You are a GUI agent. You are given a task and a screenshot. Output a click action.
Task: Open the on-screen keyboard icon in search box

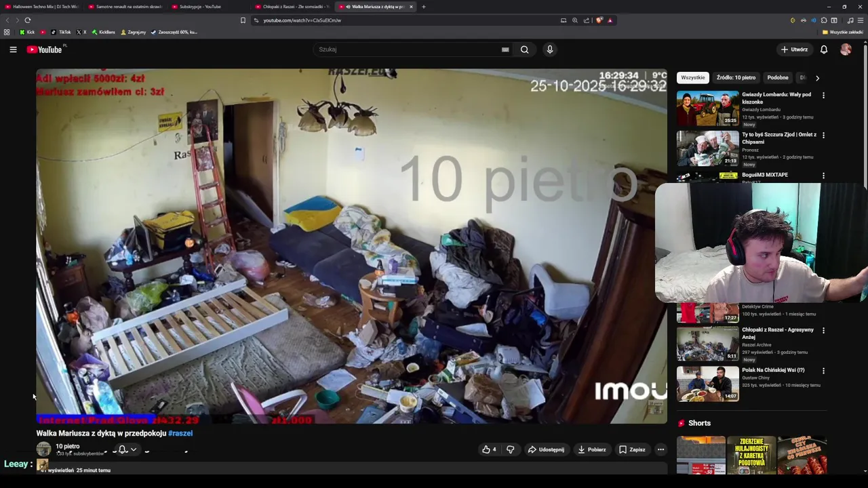click(505, 49)
